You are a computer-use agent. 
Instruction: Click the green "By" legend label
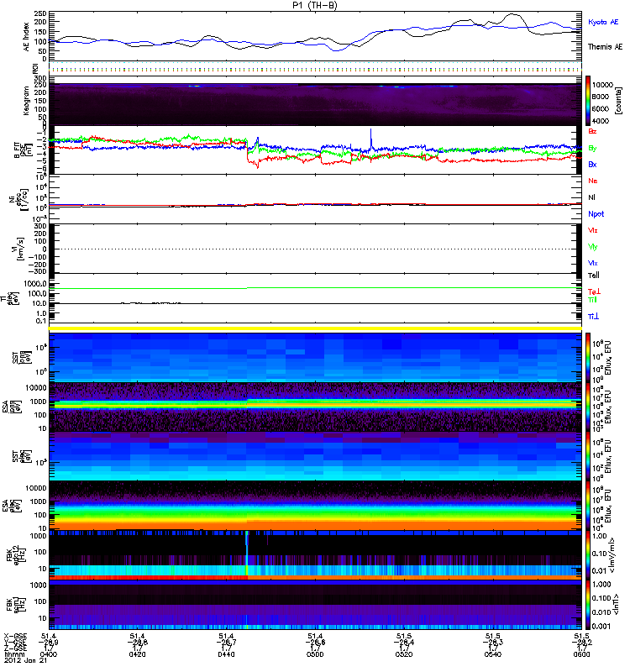(592, 148)
